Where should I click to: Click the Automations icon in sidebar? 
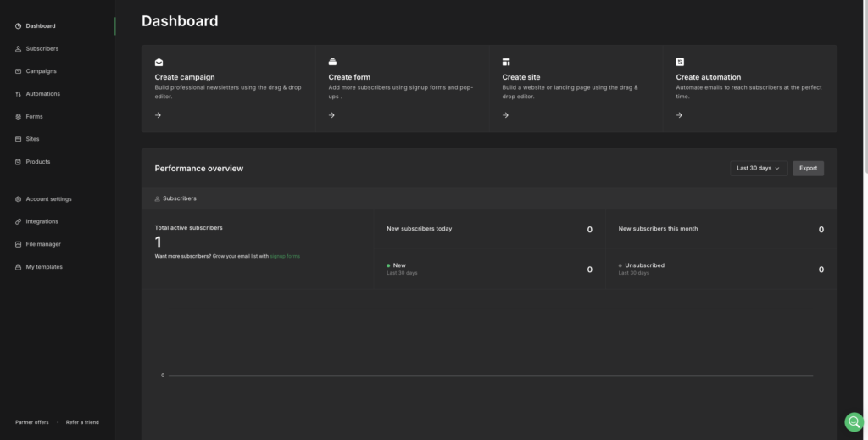19,94
